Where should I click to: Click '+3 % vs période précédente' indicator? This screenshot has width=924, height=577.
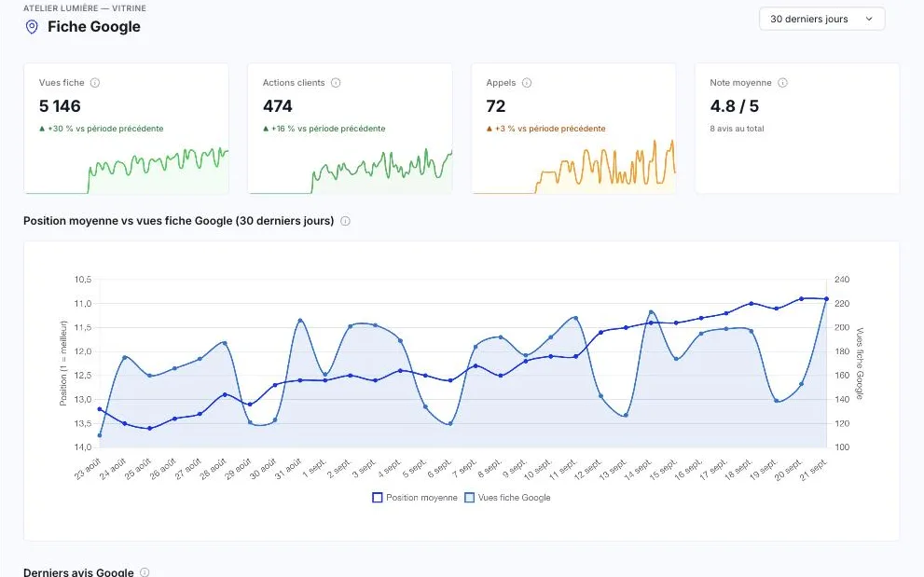click(x=545, y=129)
